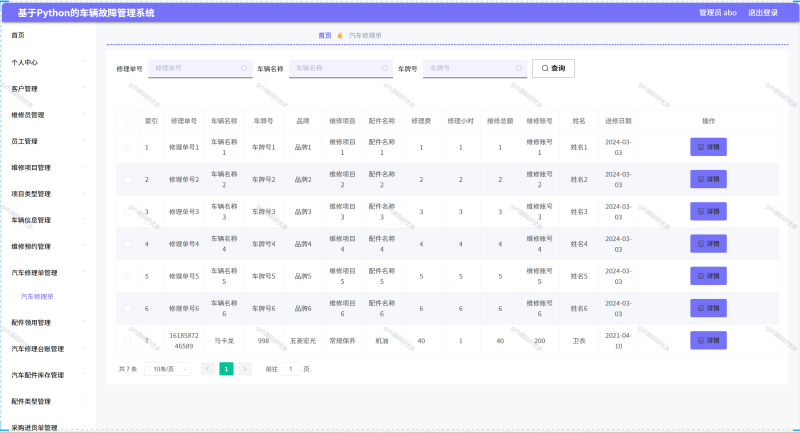Click the 车牌号3 cell
Image resolution: width=800 pixels, height=433 pixels.
point(263,212)
